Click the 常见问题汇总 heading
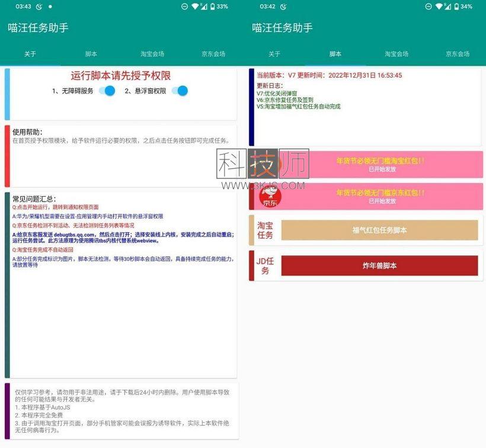Image resolution: width=486 pixels, height=448 pixels. [x=34, y=199]
